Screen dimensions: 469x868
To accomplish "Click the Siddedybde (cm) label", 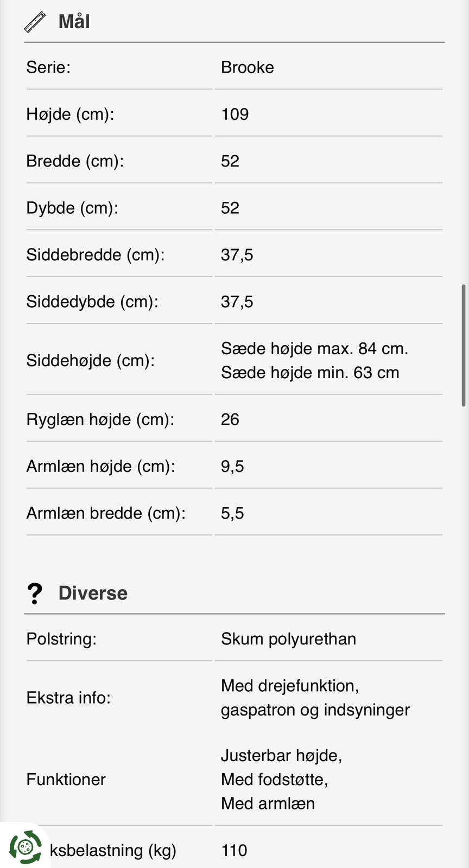I will [92, 302].
